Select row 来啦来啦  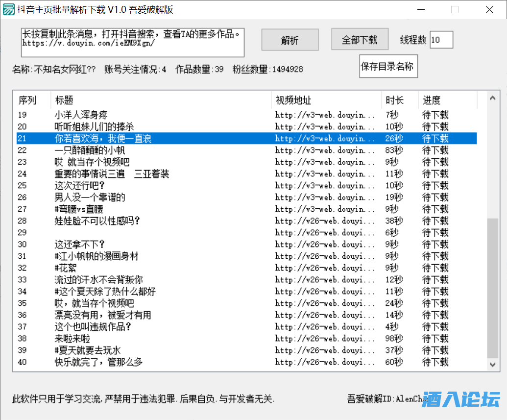click(247, 339)
